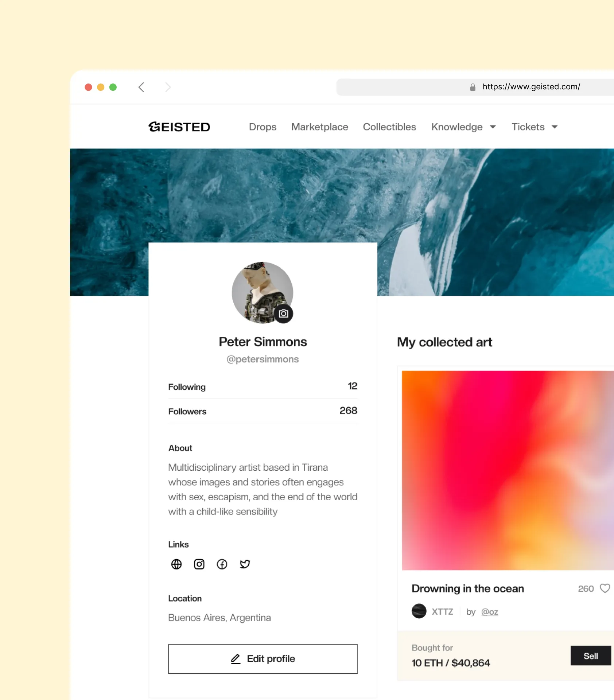Click the URL address bar
The image size is (614, 700).
[475, 87]
